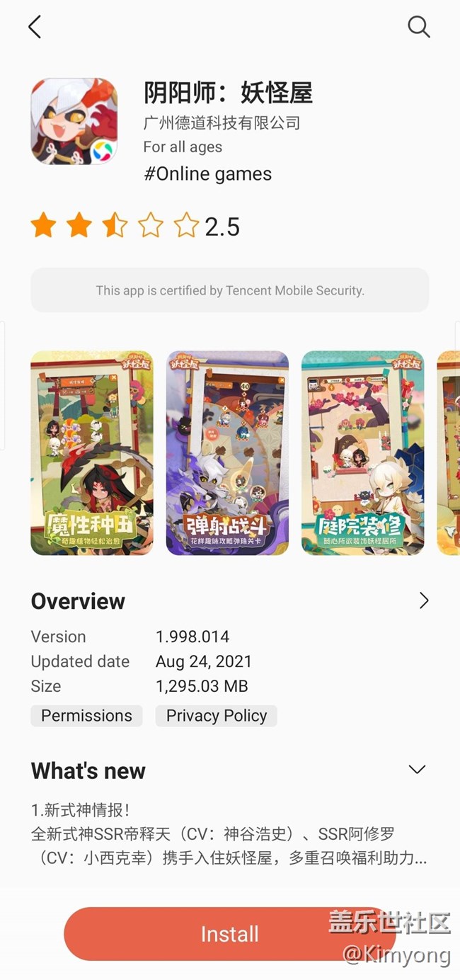Tap the Tencent Mobile Security certification banner
The image size is (460, 980).
pos(230,290)
